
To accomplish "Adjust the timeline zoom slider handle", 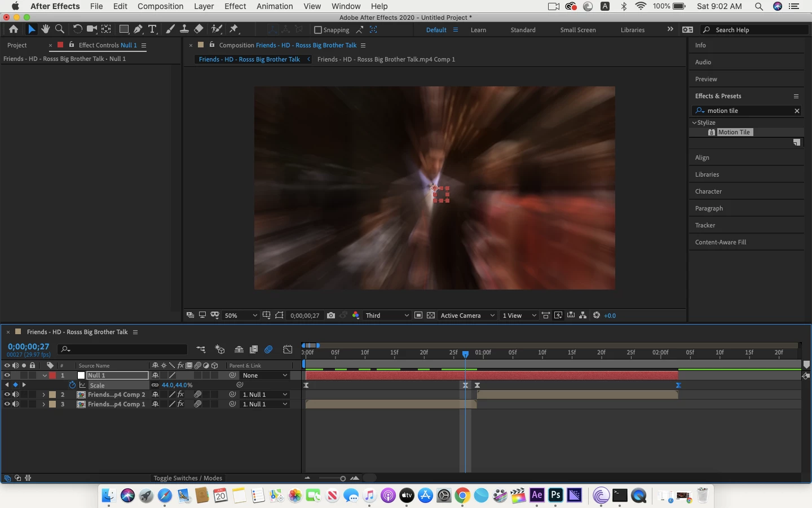I will (x=343, y=479).
